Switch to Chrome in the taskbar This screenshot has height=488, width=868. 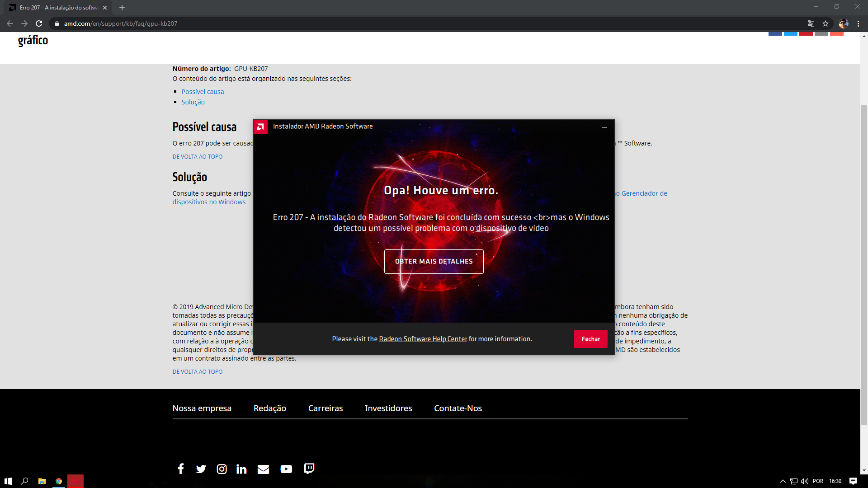click(59, 481)
